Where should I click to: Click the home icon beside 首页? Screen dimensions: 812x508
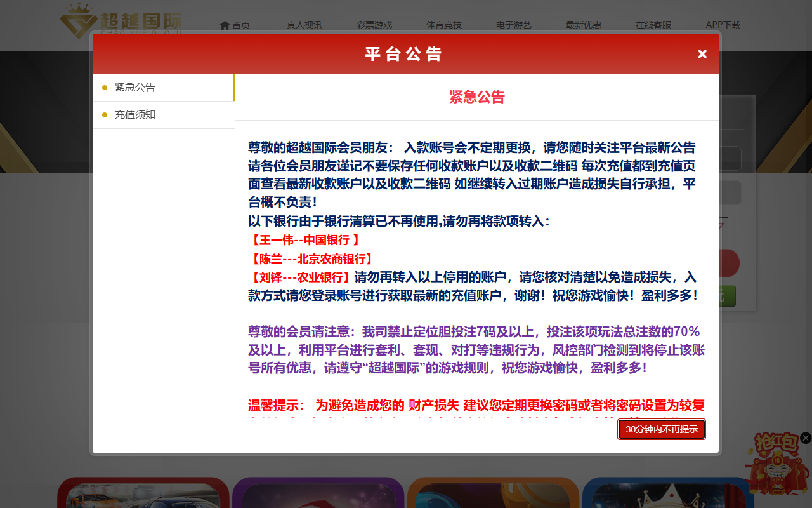tap(225, 25)
